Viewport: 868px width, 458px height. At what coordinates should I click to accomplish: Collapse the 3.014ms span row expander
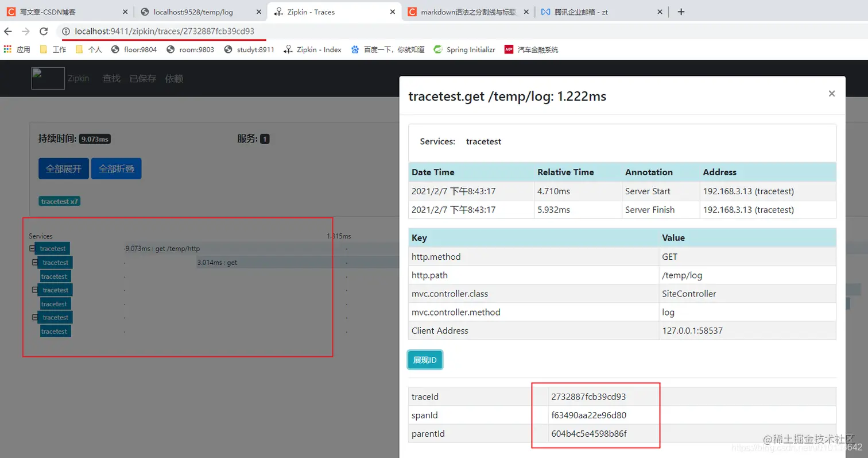point(35,263)
